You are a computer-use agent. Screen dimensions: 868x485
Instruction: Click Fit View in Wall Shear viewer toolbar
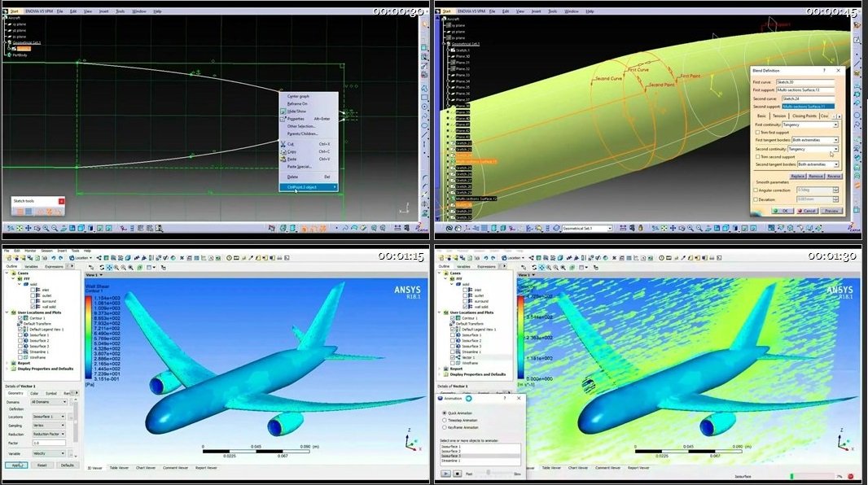pos(130,268)
